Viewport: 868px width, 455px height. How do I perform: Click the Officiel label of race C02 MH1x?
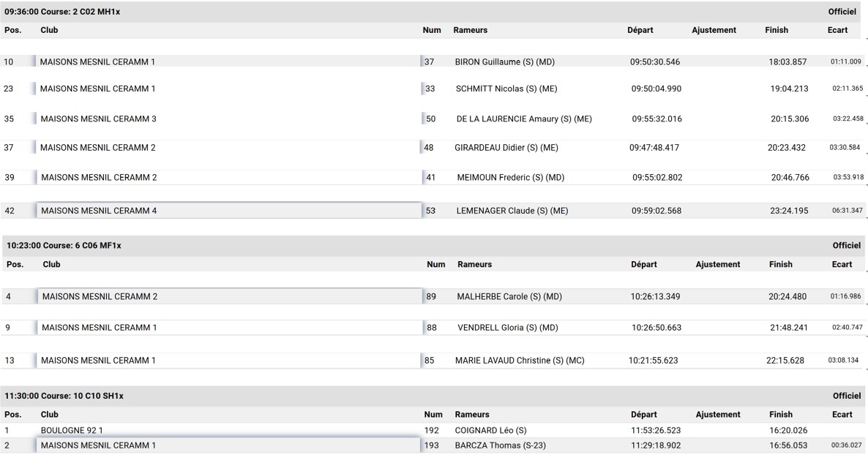[842, 11]
